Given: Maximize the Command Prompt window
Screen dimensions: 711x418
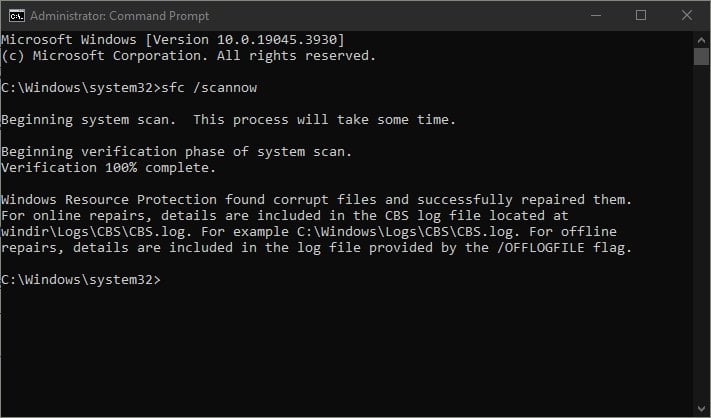Looking at the screenshot, I should (x=641, y=16).
